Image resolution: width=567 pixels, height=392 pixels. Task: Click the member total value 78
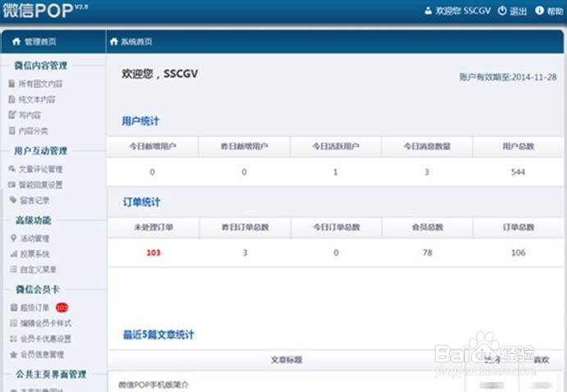(428, 253)
